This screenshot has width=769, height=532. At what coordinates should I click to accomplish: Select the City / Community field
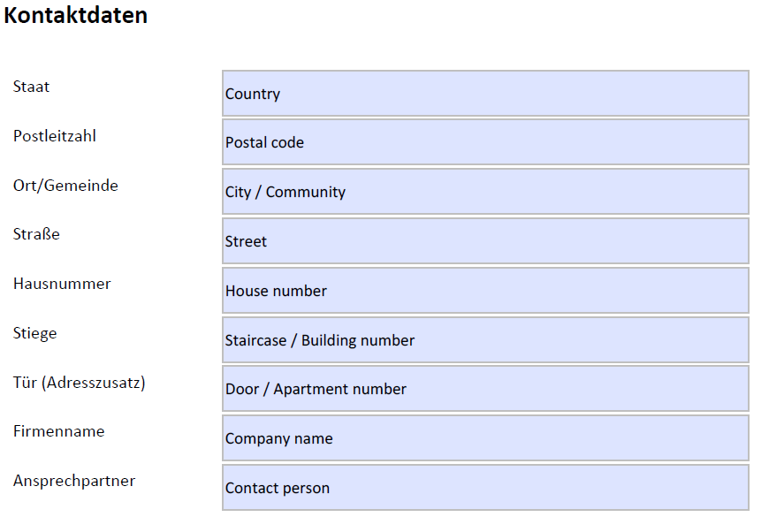coord(485,192)
